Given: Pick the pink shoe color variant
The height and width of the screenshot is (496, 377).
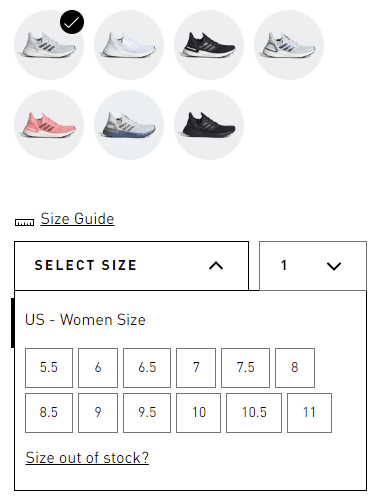Looking at the screenshot, I should click(49, 125).
